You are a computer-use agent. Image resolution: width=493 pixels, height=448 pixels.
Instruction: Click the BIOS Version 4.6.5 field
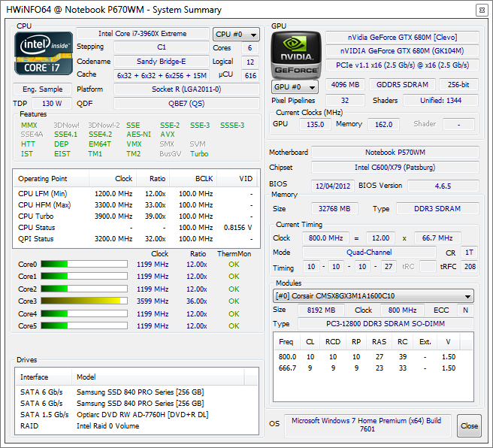pos(443,186)
